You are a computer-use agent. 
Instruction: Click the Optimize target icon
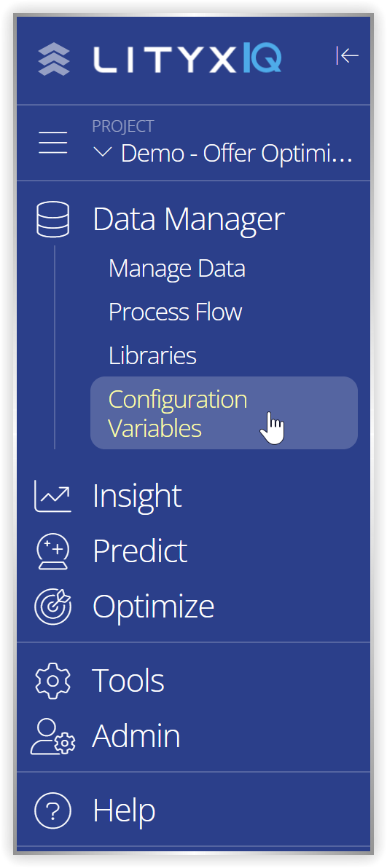[52, 606]
